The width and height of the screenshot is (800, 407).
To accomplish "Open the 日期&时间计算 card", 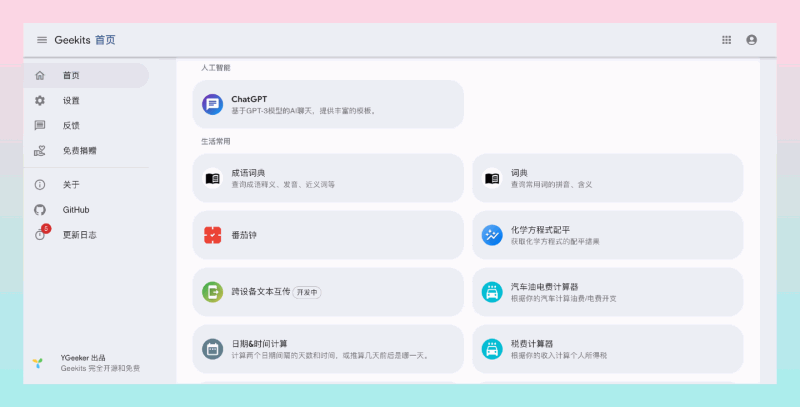I will [x=328, y=349].
